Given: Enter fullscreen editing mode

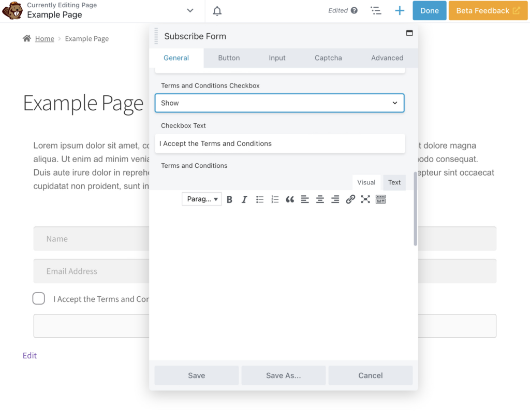Looking at the screenshot, I should tap(365, 199).
